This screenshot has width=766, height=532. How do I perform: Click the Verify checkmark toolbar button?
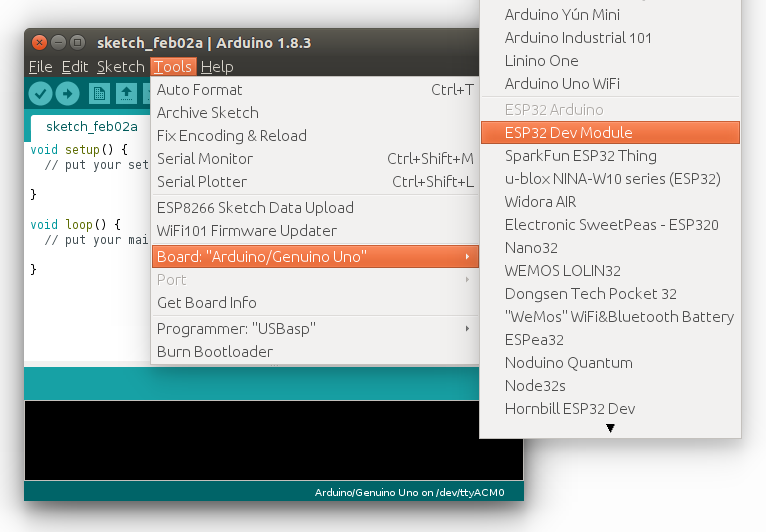(40, 94)
